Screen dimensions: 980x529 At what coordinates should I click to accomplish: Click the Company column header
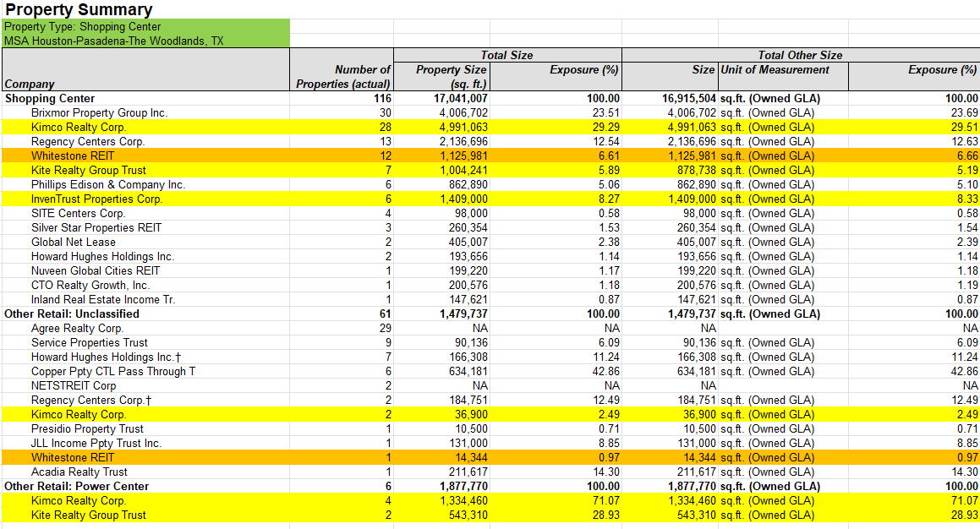coord(30,84)
